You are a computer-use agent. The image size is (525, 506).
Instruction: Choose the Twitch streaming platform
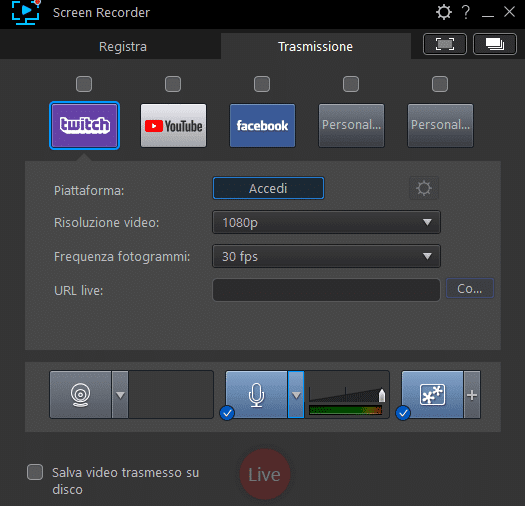84,126
